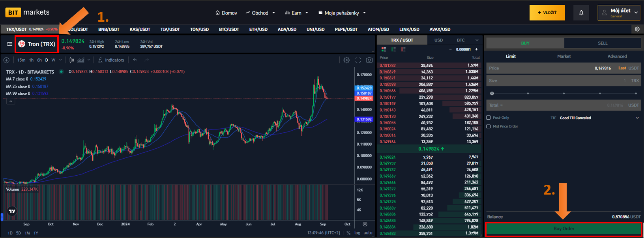
Task: Add a chart compare symbol with plus icon
Action: point(6,60)
